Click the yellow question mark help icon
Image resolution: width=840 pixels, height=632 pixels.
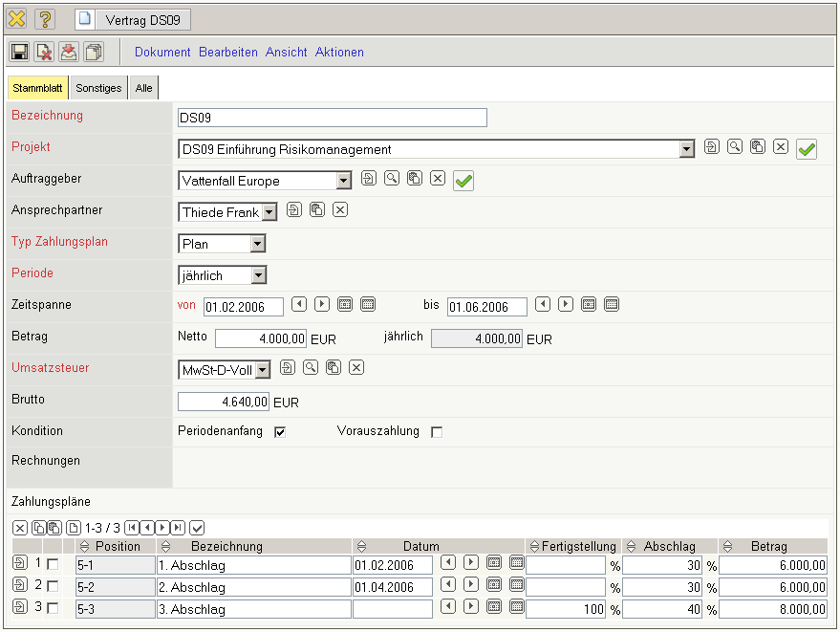pos(45,19)
